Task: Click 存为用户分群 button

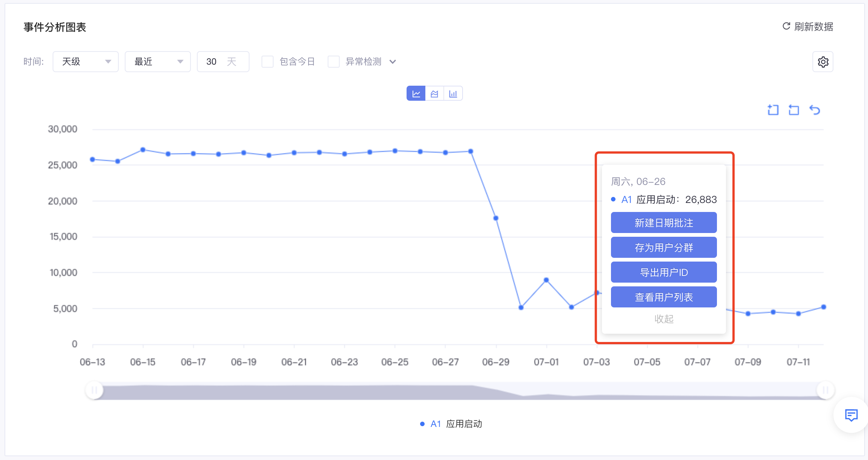Action: [x=664, y=248]
